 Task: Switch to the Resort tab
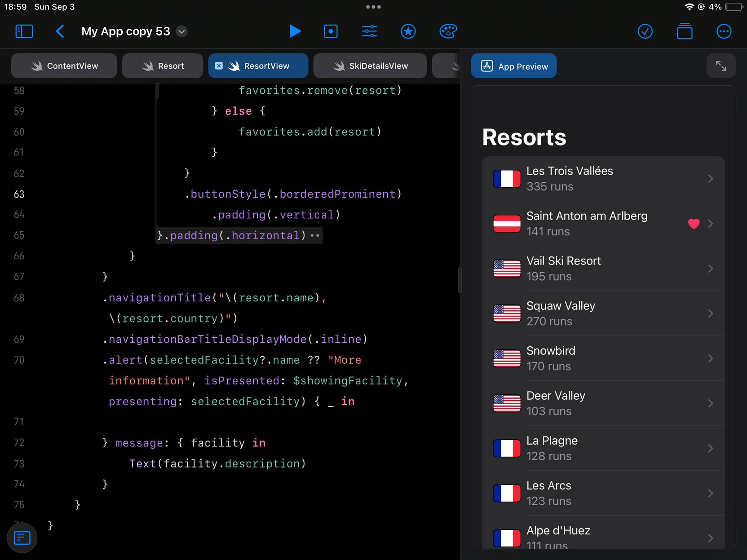click(163, 66)
